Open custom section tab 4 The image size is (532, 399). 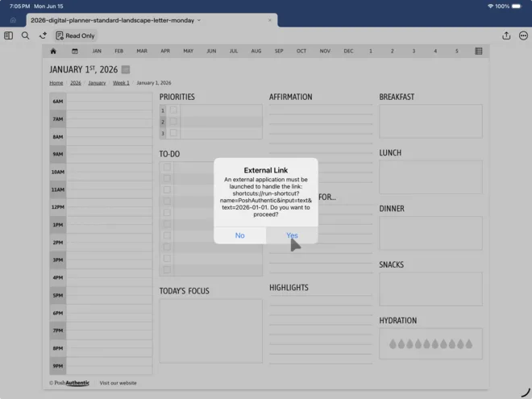[435, 52]
